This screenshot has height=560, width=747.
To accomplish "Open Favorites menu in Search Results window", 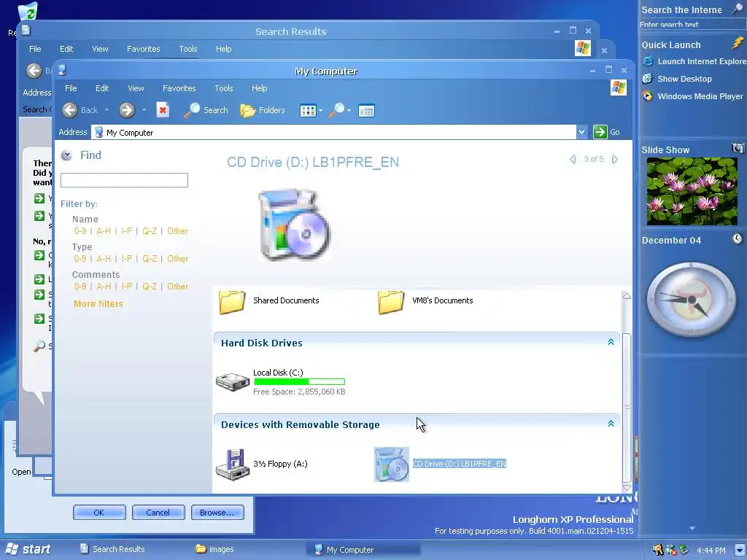I will point(144,49).
